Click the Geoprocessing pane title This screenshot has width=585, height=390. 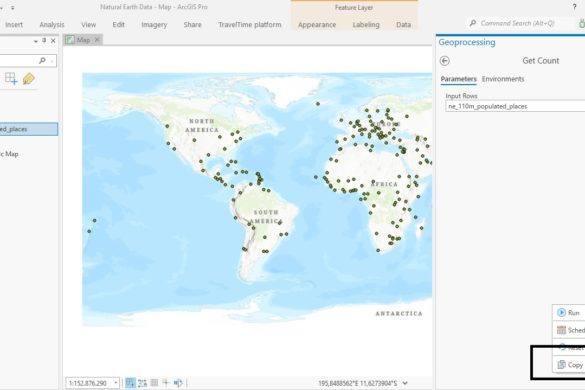pos(467,42)
